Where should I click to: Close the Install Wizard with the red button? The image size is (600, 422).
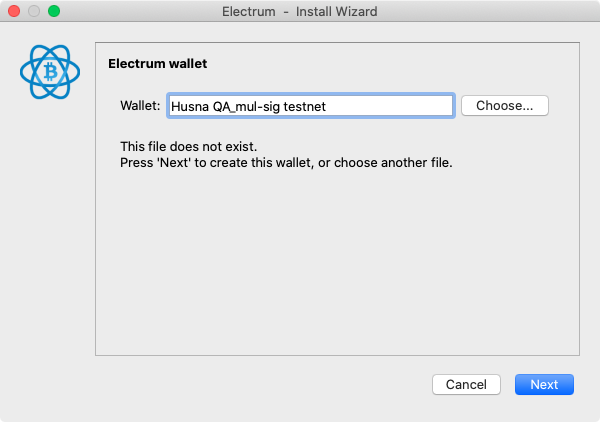(x=14, y=11)
